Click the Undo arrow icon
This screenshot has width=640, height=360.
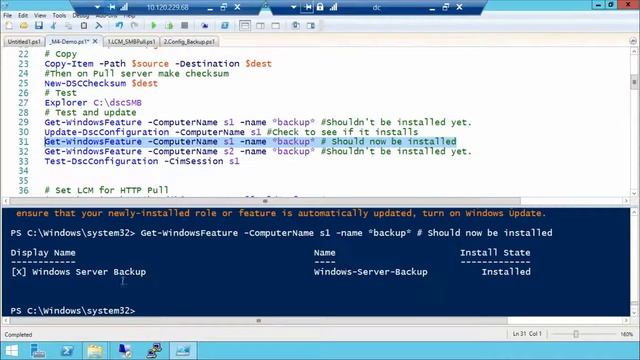[119, 26]
